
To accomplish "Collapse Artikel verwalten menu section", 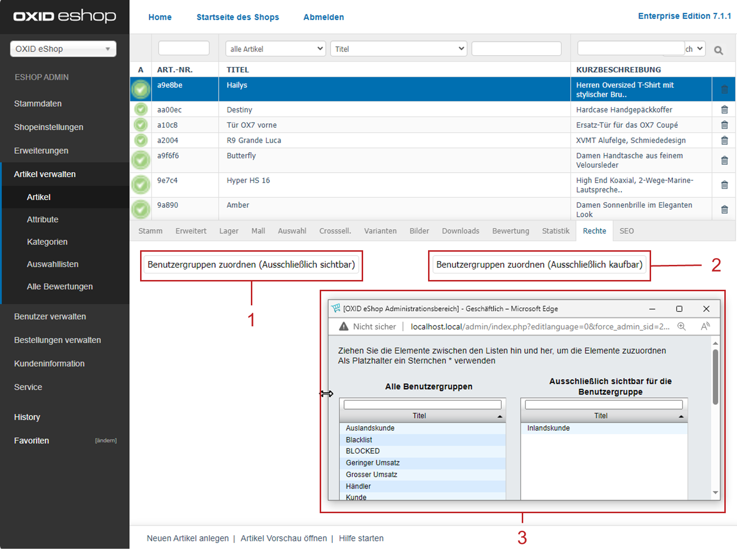I will tap(45, 174).
